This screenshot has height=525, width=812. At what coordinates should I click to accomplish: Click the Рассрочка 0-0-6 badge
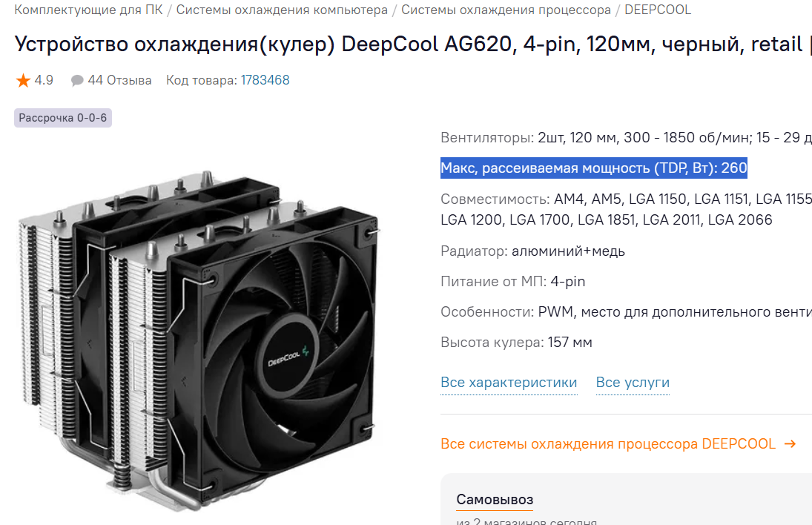click(x=62, y=118)
